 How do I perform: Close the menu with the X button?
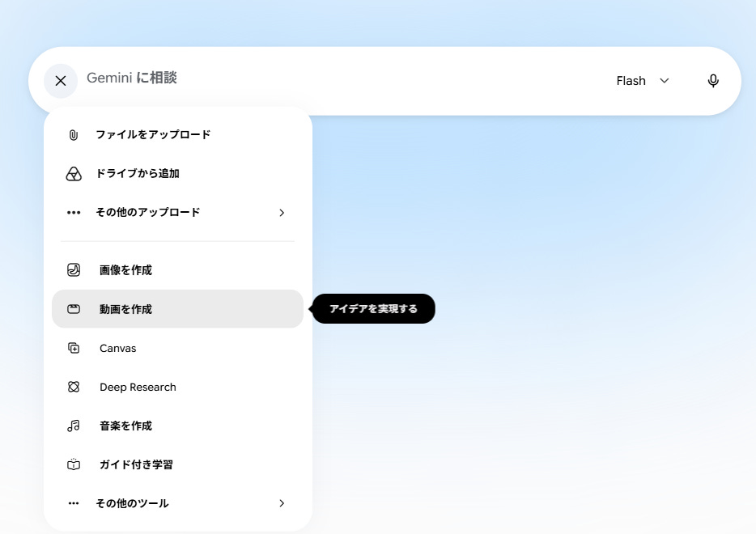point(61,81)
